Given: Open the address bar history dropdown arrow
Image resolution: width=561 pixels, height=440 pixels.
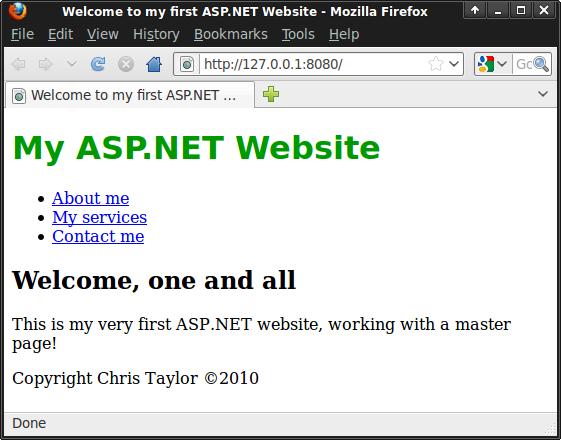Looking at the screenshot, I should [454, 64].
